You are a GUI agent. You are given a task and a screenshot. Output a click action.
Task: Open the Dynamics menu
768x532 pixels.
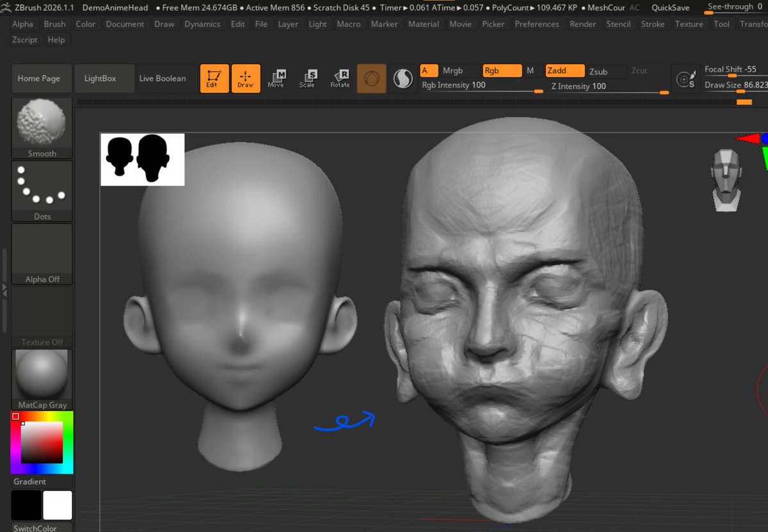[202, 24]
